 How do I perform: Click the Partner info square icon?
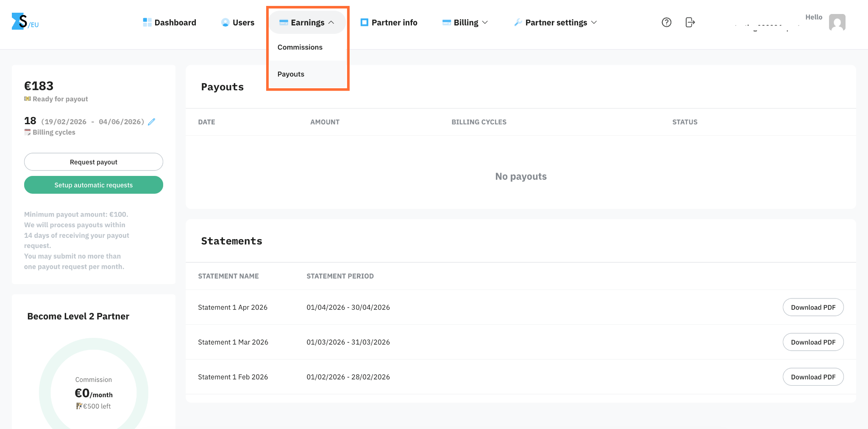pos(364,22)
